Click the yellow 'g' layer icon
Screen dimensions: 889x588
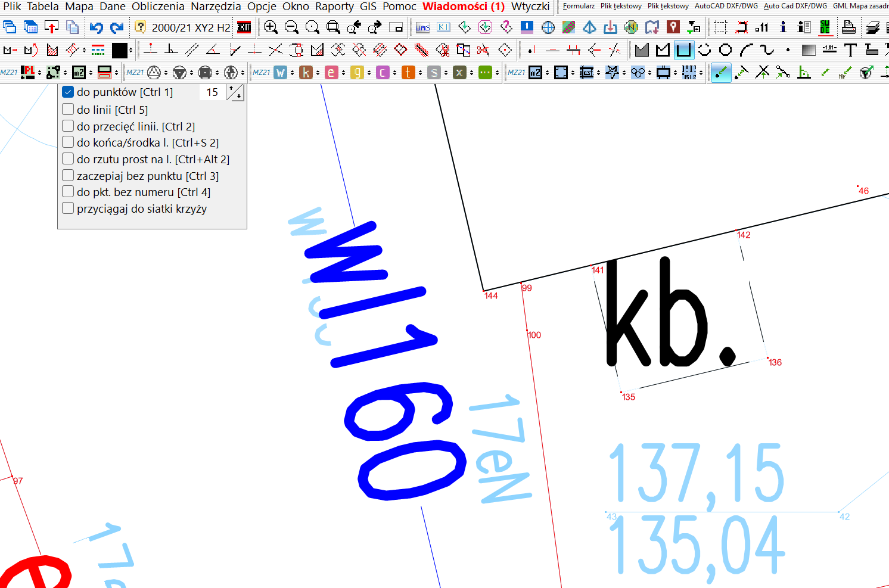[357, 73]
